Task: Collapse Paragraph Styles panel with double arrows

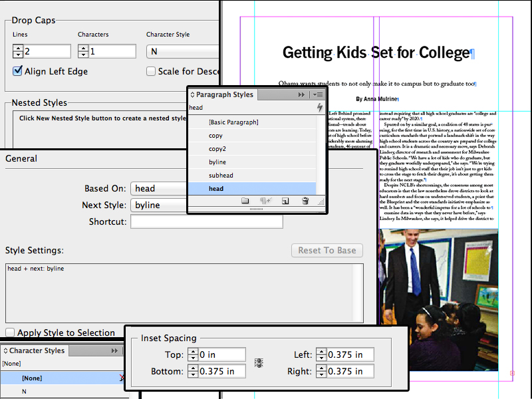Action: [302, 95]
